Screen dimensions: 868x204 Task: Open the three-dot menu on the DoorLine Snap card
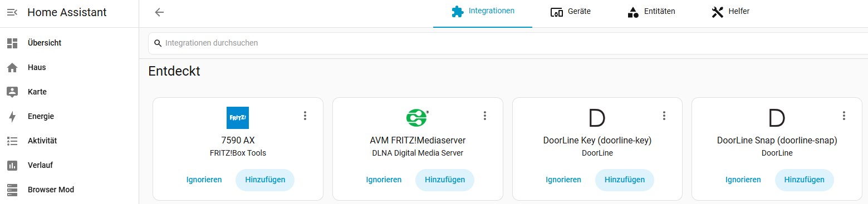click(844, 116)
